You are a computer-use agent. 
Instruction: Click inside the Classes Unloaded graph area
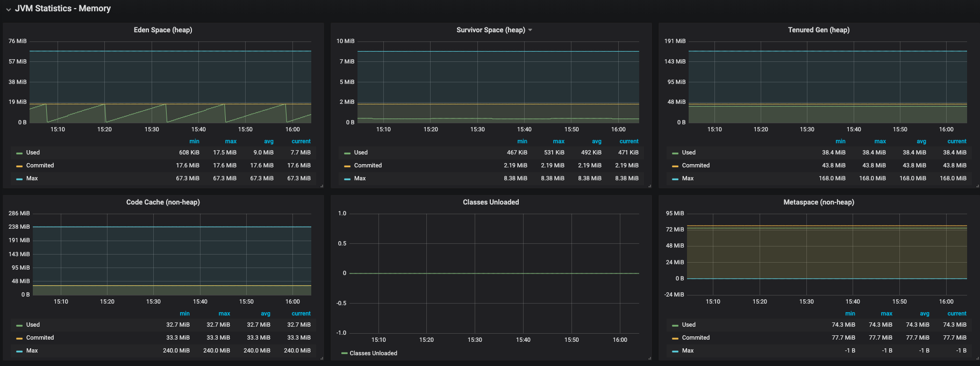click(494, 273)
